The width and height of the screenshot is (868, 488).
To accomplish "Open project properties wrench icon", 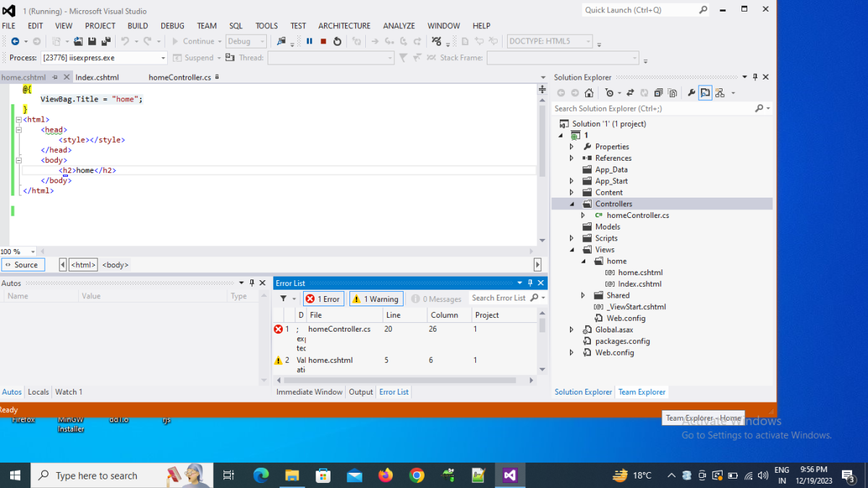I will (692, 93).
